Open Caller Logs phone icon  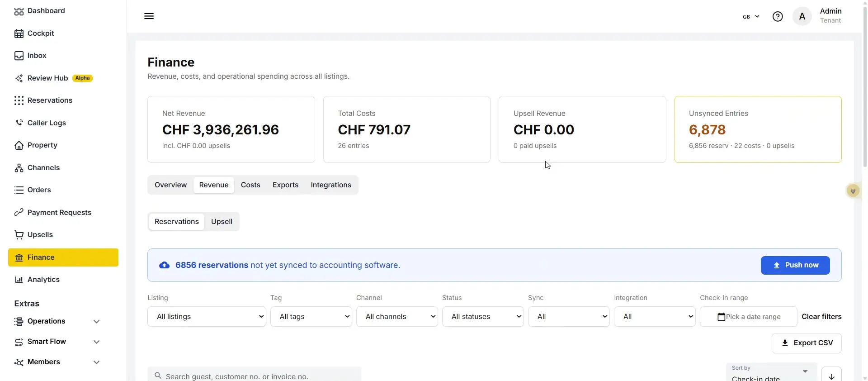tap(19, 123)
